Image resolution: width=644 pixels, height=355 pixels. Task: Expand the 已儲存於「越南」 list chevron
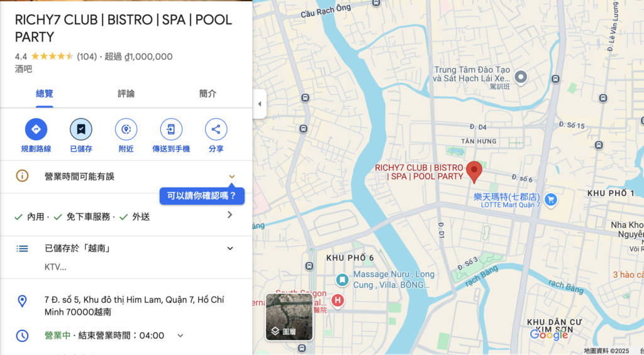pyautogui.click(x=230, y=248)
